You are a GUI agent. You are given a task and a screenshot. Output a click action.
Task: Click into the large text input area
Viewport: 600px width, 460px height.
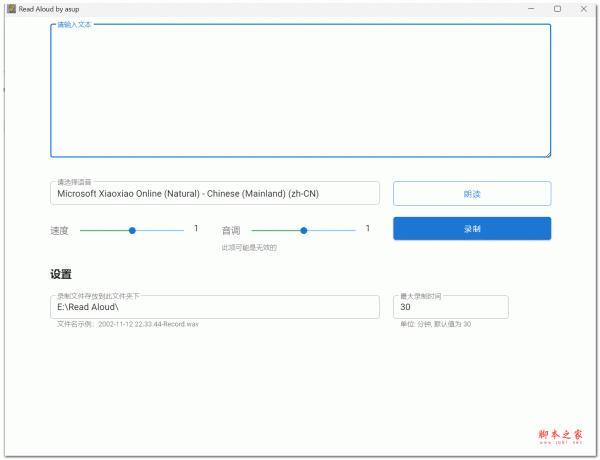[x=300, y=90]
